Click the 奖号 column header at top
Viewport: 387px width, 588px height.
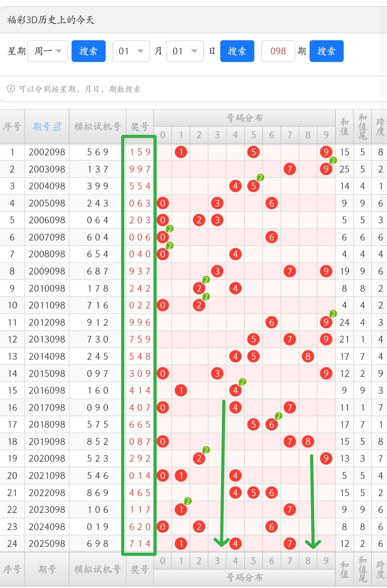click(x=139, y=126)
